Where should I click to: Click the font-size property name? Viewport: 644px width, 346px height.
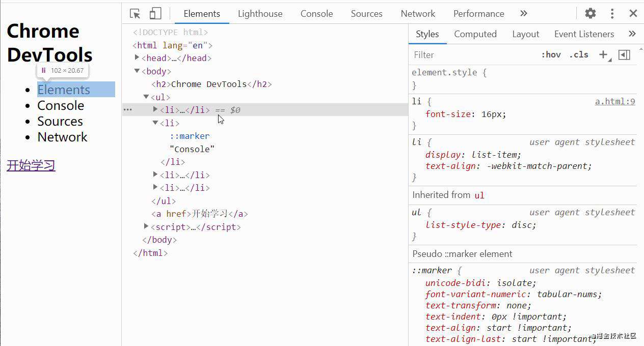[448, 114]
